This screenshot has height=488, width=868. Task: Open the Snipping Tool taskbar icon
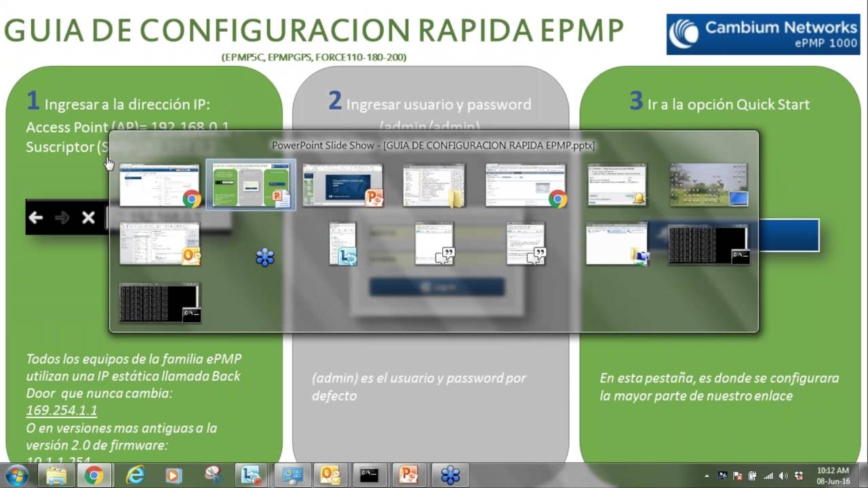pyautogui.click(x=213, y=475)
